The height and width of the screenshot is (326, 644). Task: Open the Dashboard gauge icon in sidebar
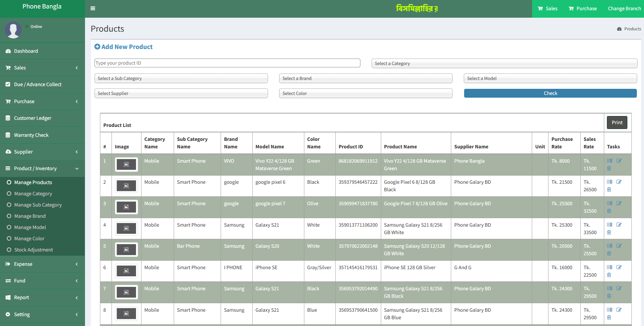tap(8, 51)
